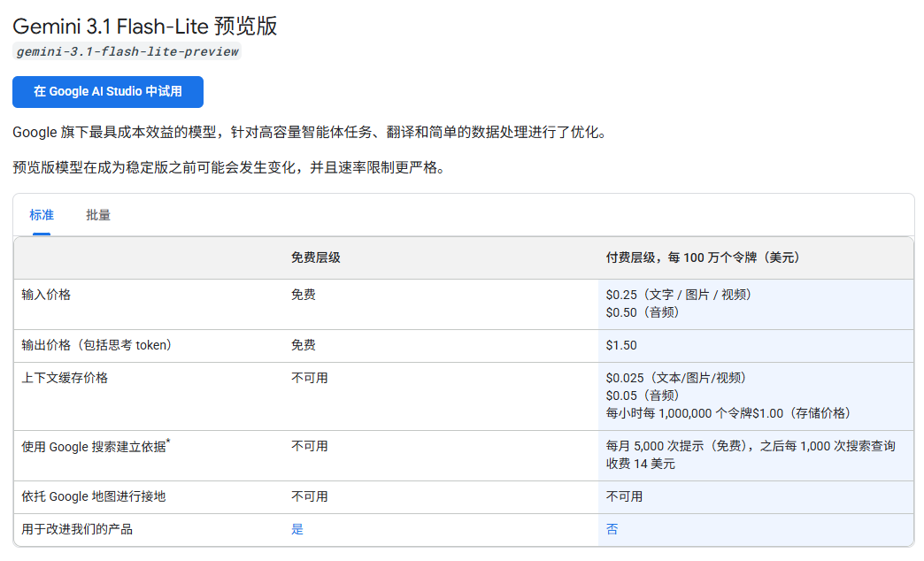Click the 预览版模型在成为稳定版之前 notice text

tap(230, 168)
